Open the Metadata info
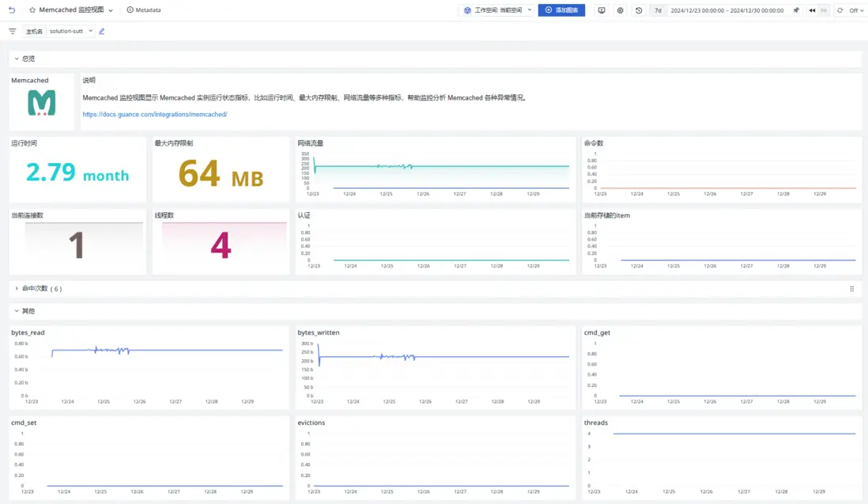Image resolution: width=868 pixels, height=504 pixels. [x=143, y=10]
